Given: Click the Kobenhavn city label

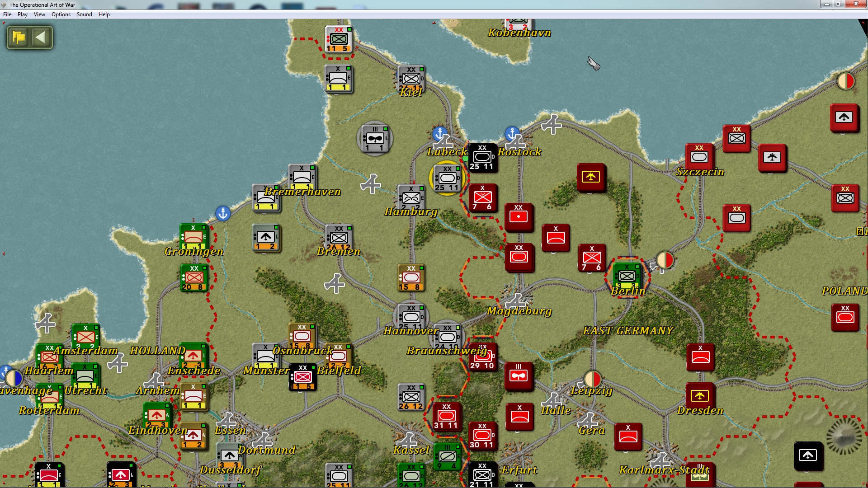Looking at the screenshot, I should tap(519, 33).
